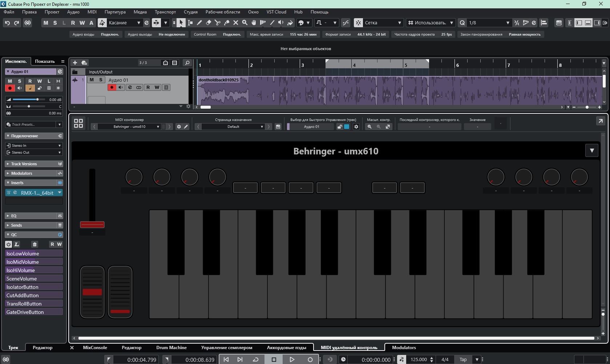Toggle Record Enable on Аудио 01 track

pos(112,87)
